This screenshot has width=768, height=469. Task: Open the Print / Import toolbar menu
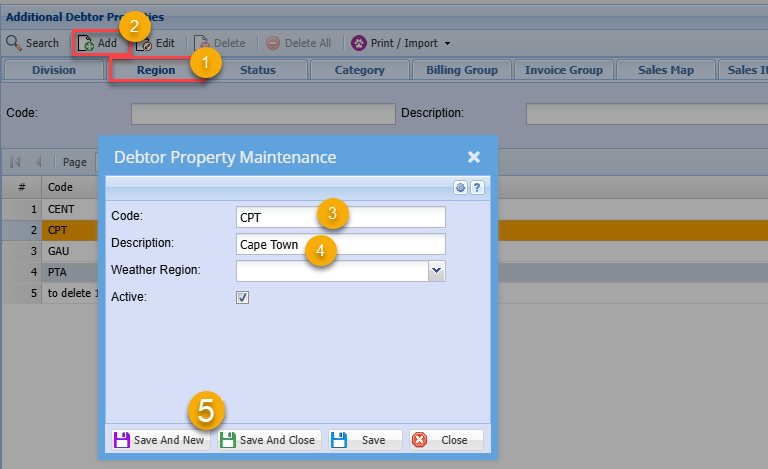(400, 43)
